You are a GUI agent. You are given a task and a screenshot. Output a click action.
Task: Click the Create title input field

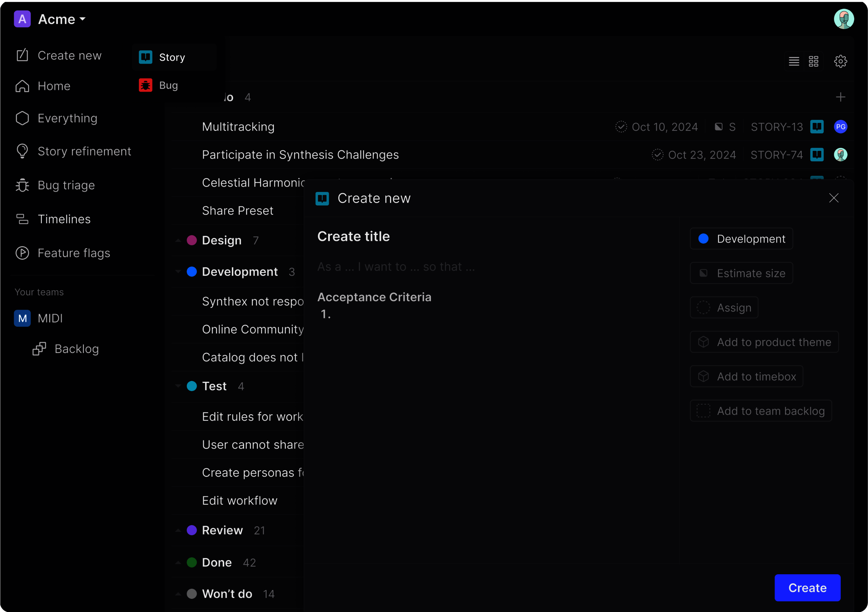353,236
